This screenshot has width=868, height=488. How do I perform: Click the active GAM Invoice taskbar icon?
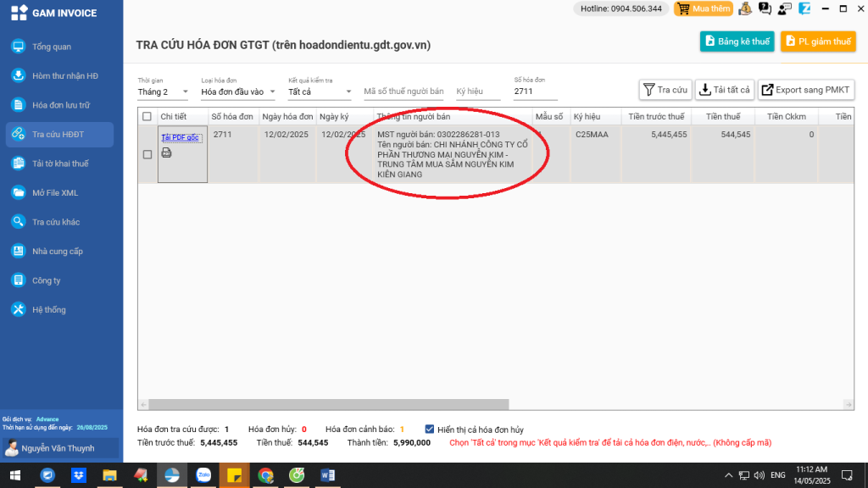(172, 475)
